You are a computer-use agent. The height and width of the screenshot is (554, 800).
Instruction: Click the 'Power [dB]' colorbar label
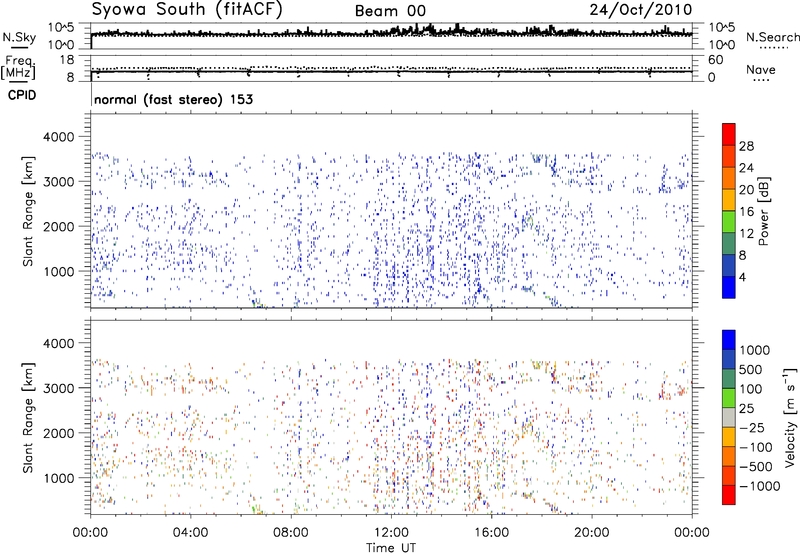tap(764, 211)
